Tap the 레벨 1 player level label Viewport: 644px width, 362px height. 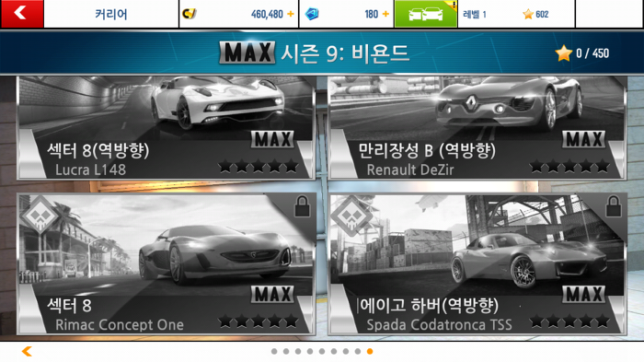click(x=475, y=15)
